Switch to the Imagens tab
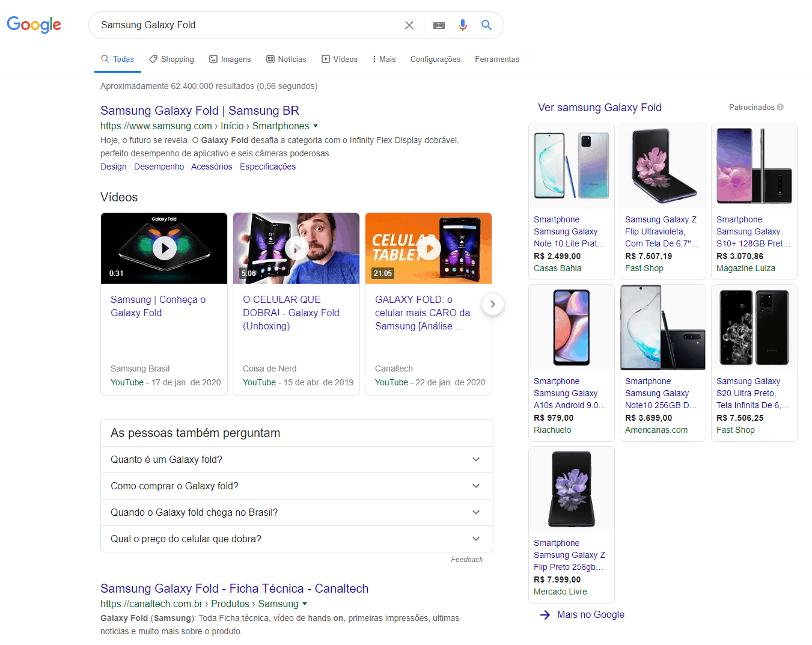Viewport: 812px width, 645px height. pyautogui.click(x=230, y=59)
